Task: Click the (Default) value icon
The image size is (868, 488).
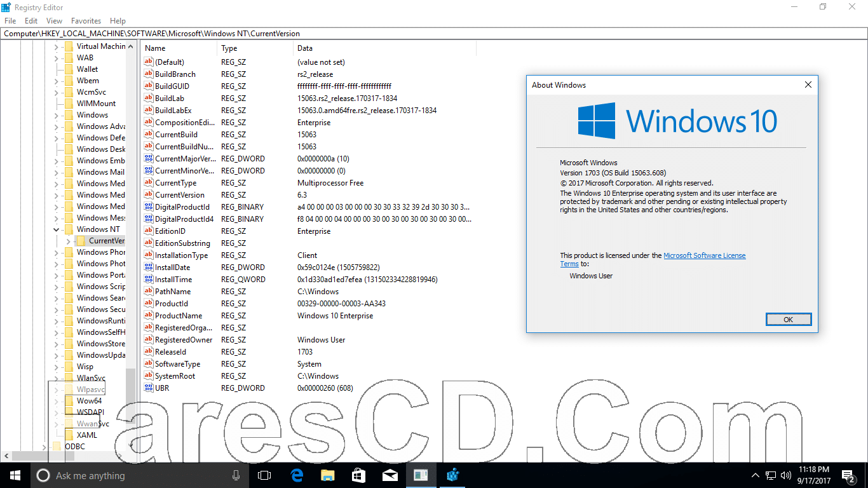Action: [149, 62]
